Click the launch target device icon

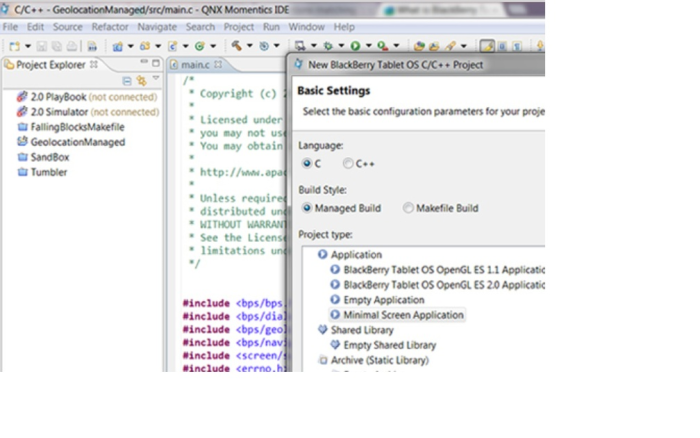click(300, 46)
